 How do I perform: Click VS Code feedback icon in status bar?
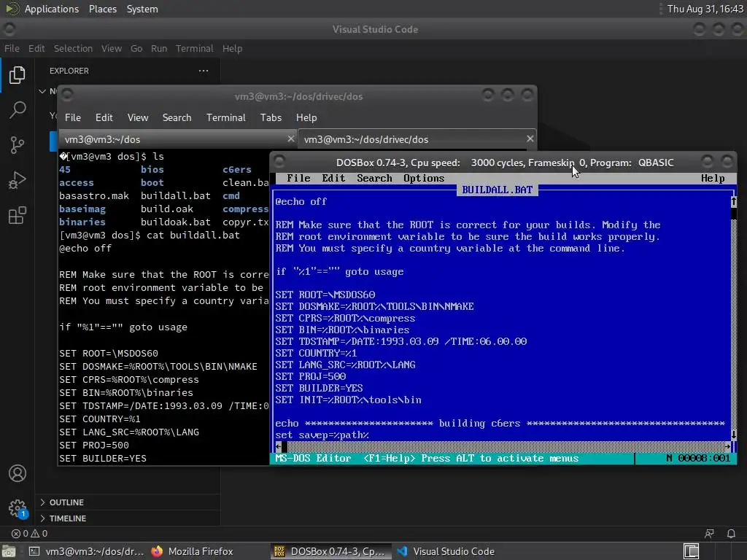coord(709,533)
